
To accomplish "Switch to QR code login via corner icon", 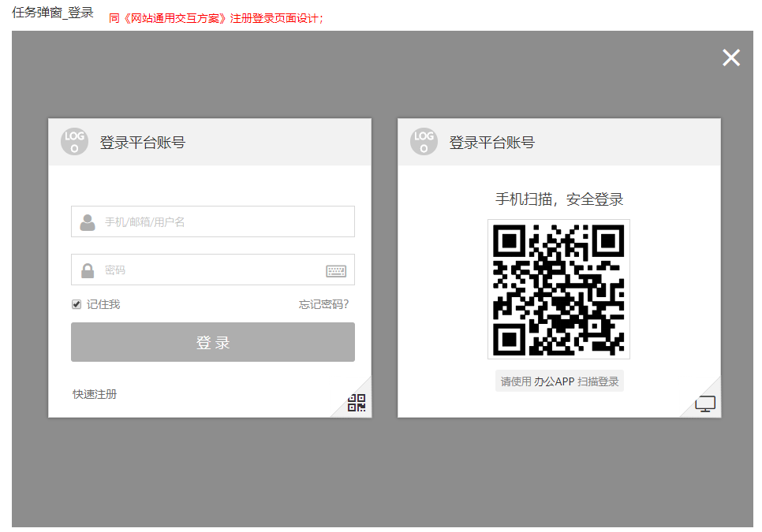I will coord(357,404).
